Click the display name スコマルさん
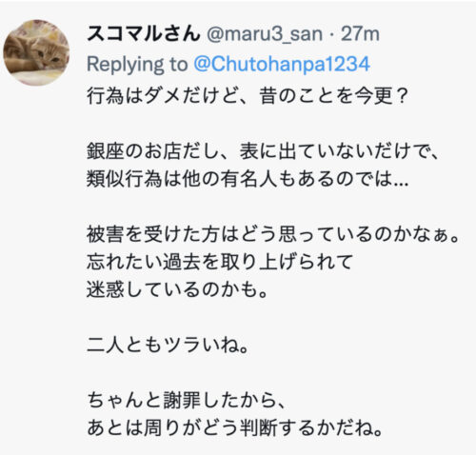476x455 pixels. click(x=144, y=34)
